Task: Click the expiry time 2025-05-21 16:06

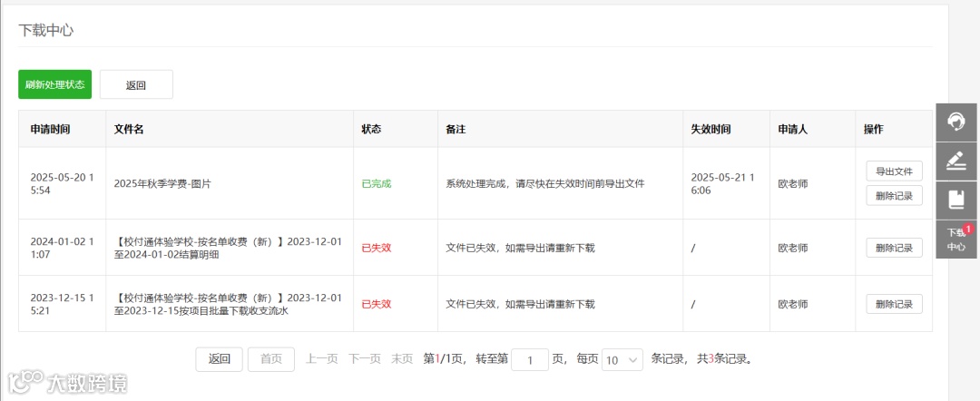Action: 722,183
